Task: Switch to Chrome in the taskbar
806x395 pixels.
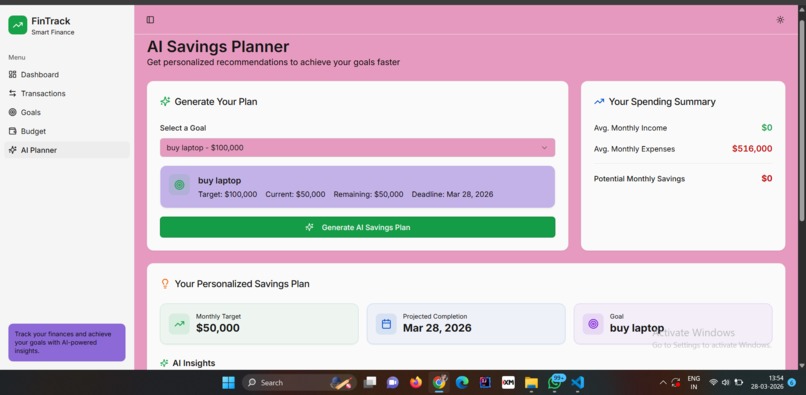Action: tap(439, 383)
